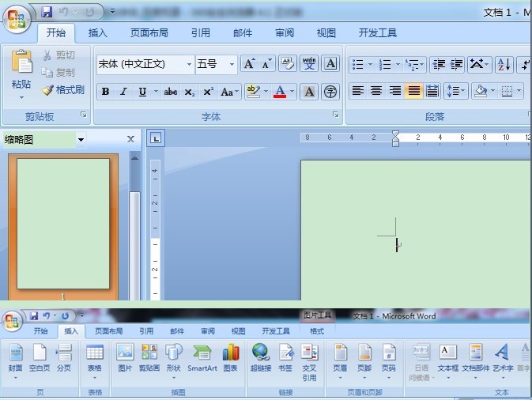Insert Table (表格) in lower window
The image size is (532, 400).
pos(95,362)
